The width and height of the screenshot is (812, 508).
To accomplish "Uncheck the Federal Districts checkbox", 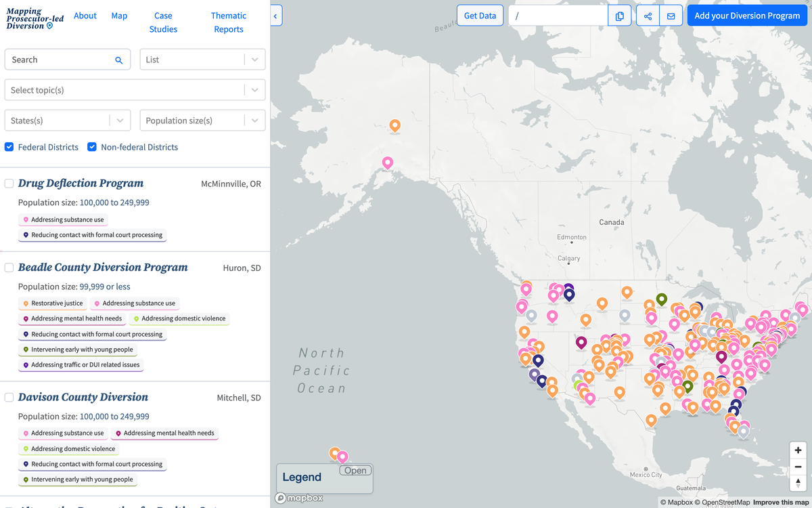I will [x=9, y=147].
